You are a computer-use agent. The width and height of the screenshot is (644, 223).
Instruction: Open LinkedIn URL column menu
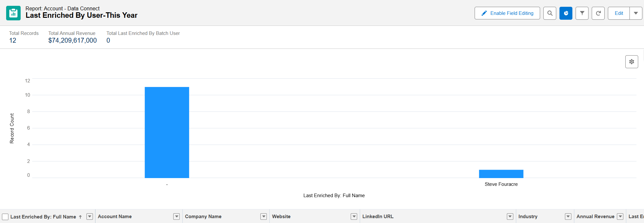click(x=510, y=217)
